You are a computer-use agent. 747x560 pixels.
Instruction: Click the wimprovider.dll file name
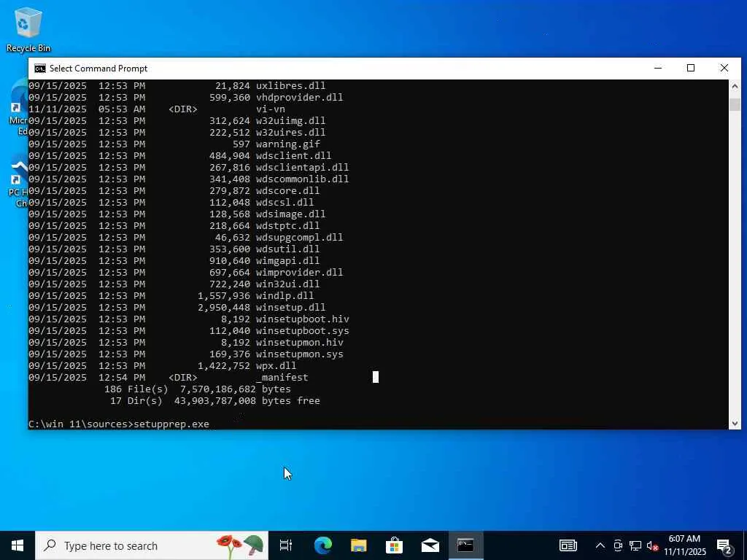tap(299, 273)
